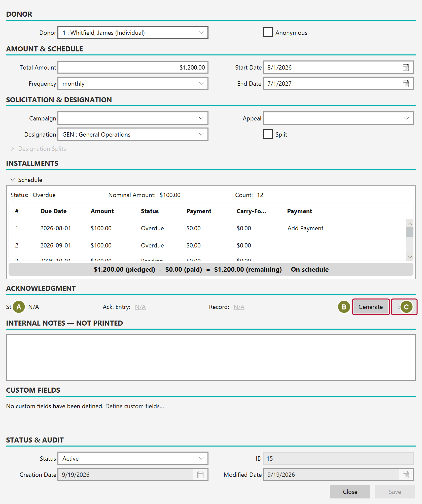
Task: Open the Designation dropdown
Action: [133, 134]
